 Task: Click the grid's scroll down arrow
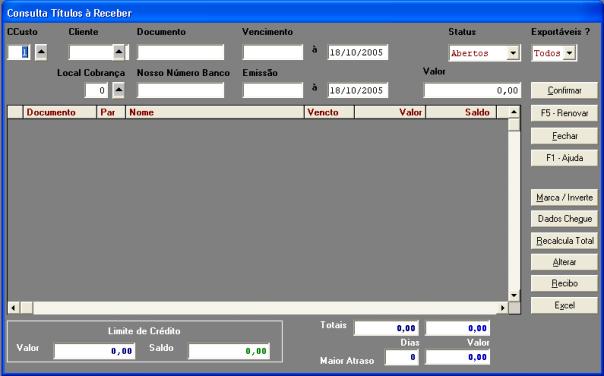point(514,295)
